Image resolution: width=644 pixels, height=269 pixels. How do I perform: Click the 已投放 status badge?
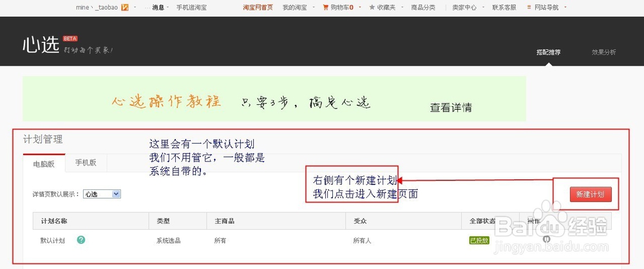(479, 240)
